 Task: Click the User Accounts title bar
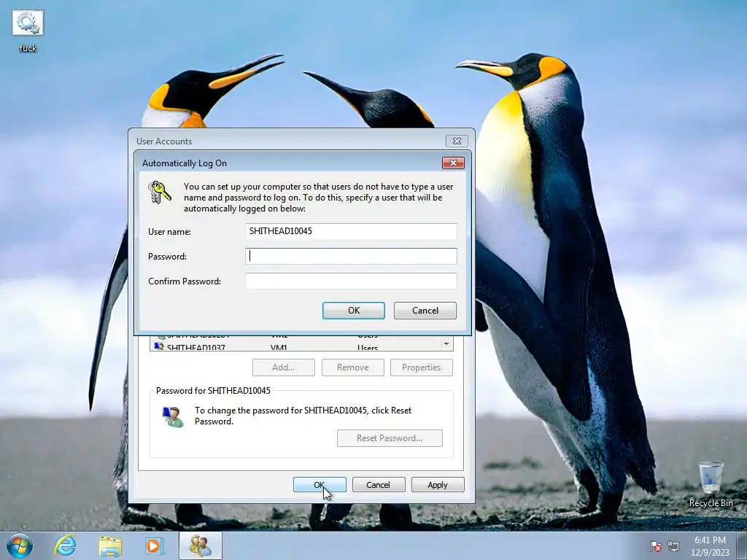[286, 141]
